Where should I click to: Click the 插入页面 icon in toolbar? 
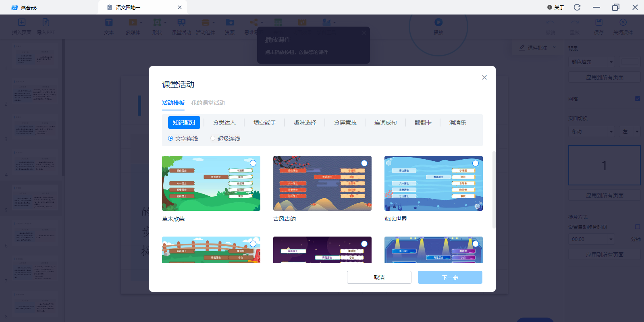point(22,23)
